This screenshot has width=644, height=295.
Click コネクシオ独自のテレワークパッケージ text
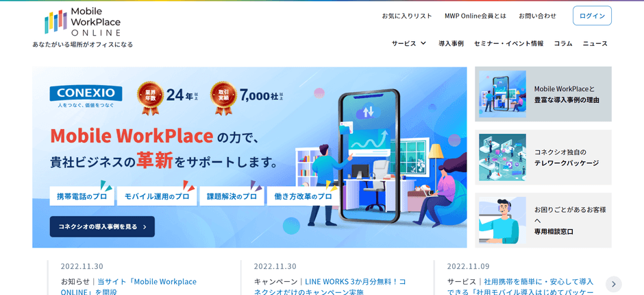pos(567,157)
